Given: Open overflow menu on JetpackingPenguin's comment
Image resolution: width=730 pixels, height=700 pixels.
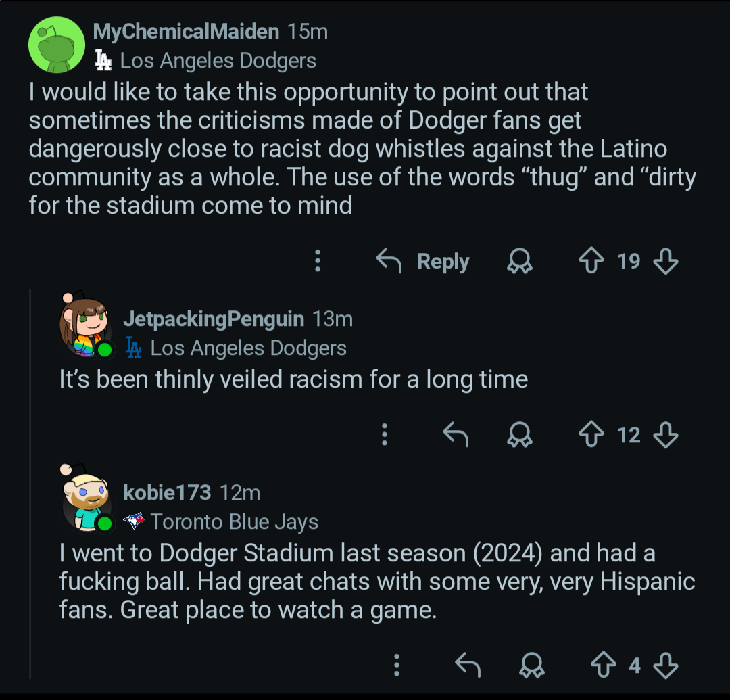Looking at the screenshot, I should click(x=385, y=435).
